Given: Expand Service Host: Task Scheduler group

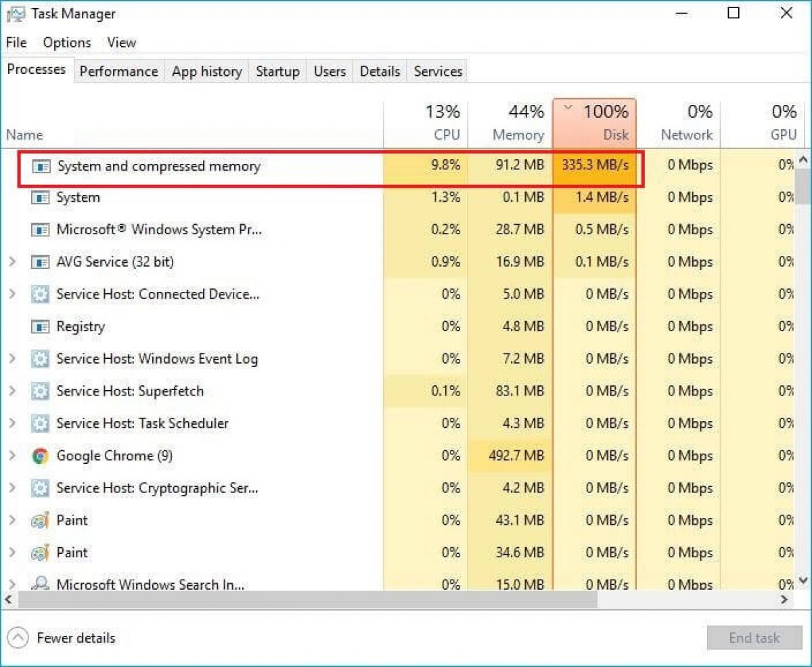Looking at the screenshot, I should [12, 424].
